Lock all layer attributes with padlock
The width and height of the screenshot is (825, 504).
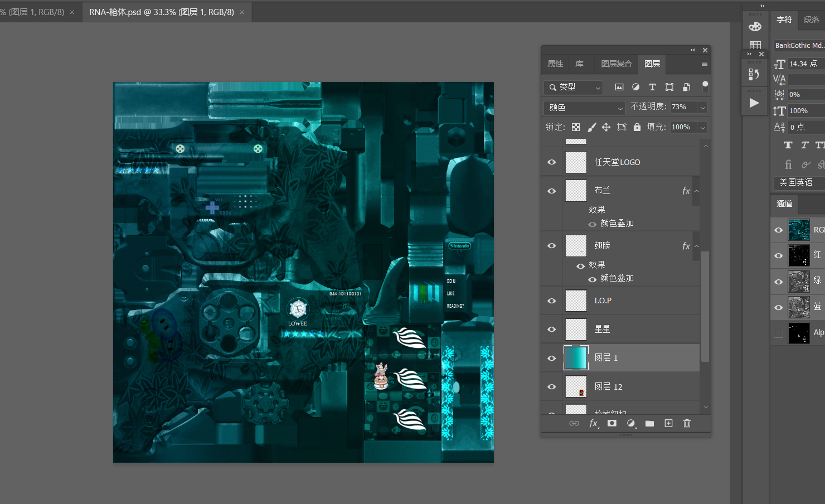click(637, 127)
